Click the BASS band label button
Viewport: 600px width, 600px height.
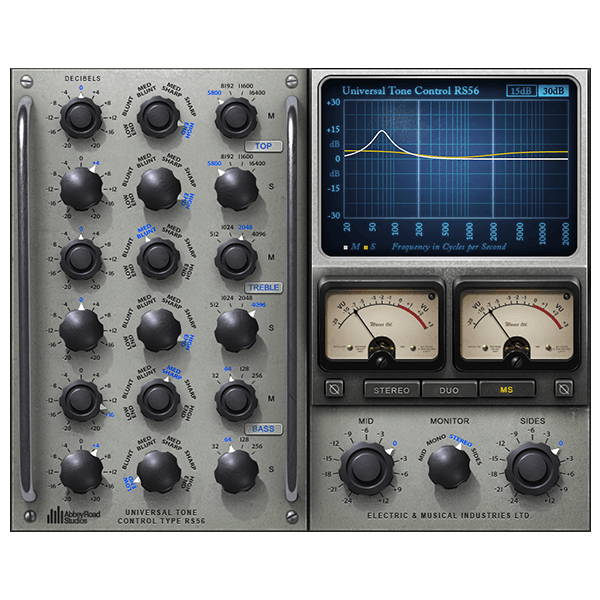click(263, 429)
